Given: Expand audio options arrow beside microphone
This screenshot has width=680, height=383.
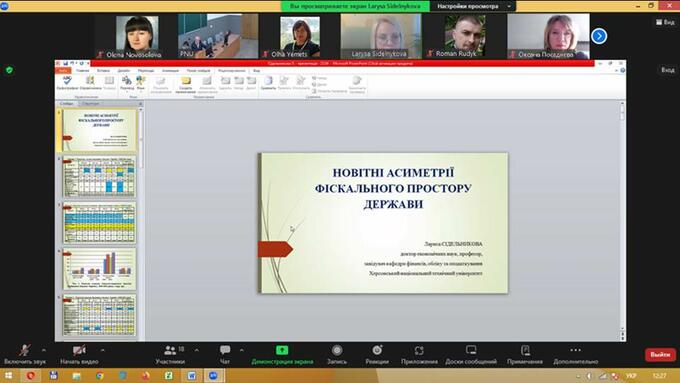Looking at the screenshot, I should pos(44,350).
